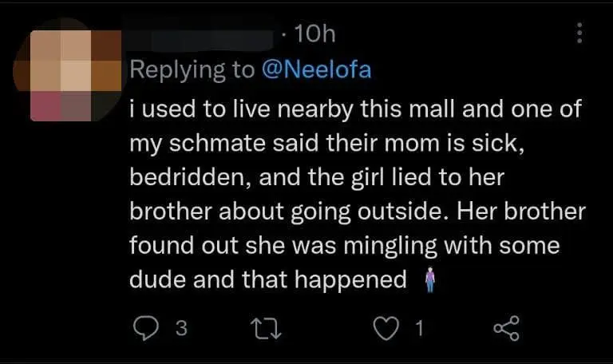Open the @Neelofa mention link
Screen dimensions: 613x364
coord(316,69)
